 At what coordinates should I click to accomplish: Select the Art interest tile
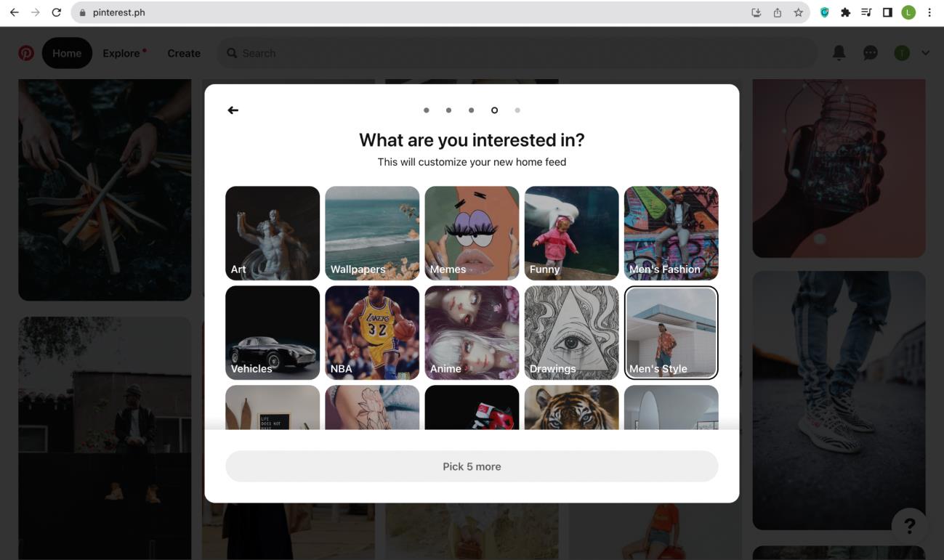click(273, 233)
